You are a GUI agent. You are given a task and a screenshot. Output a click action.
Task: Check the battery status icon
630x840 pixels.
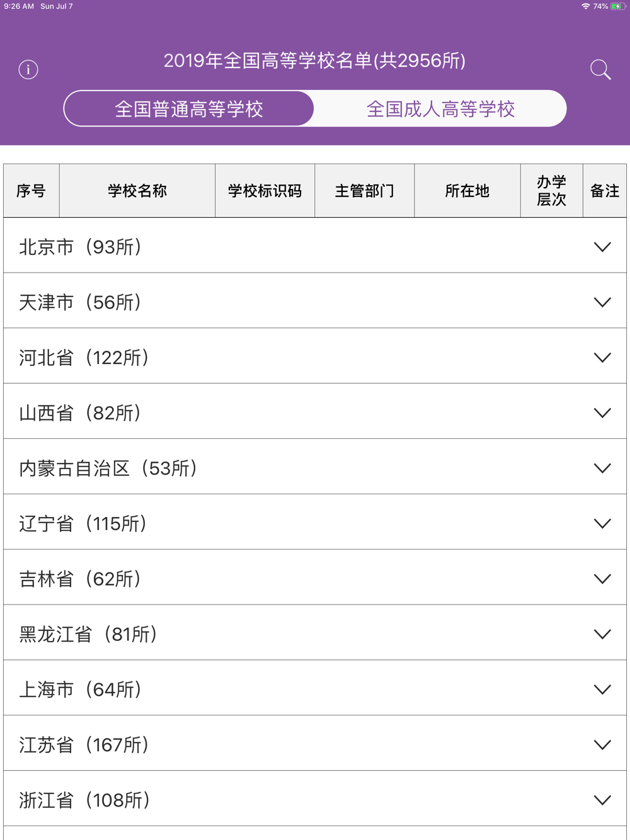tap(618, 6)
